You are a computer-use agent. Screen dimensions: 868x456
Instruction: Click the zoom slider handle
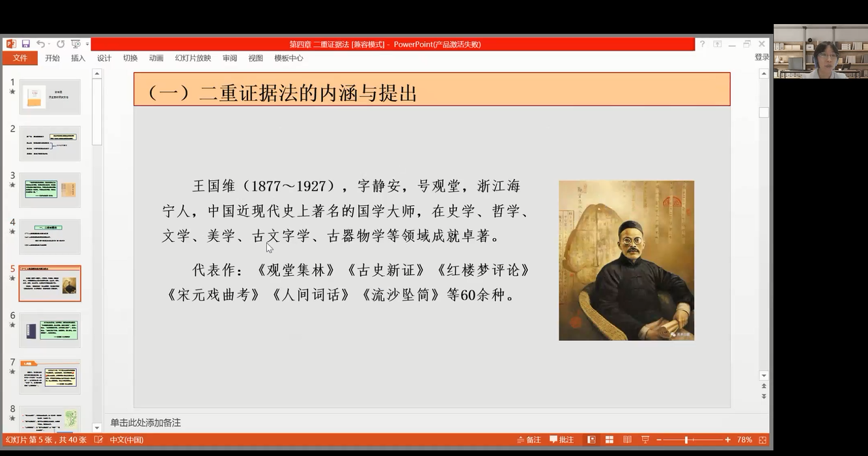coord(686,440)
